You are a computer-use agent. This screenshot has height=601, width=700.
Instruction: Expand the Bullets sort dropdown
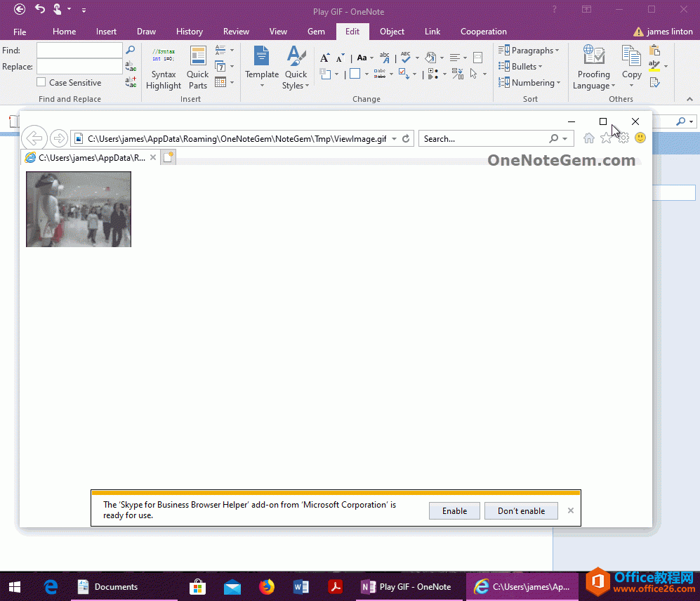pos(520,67)
